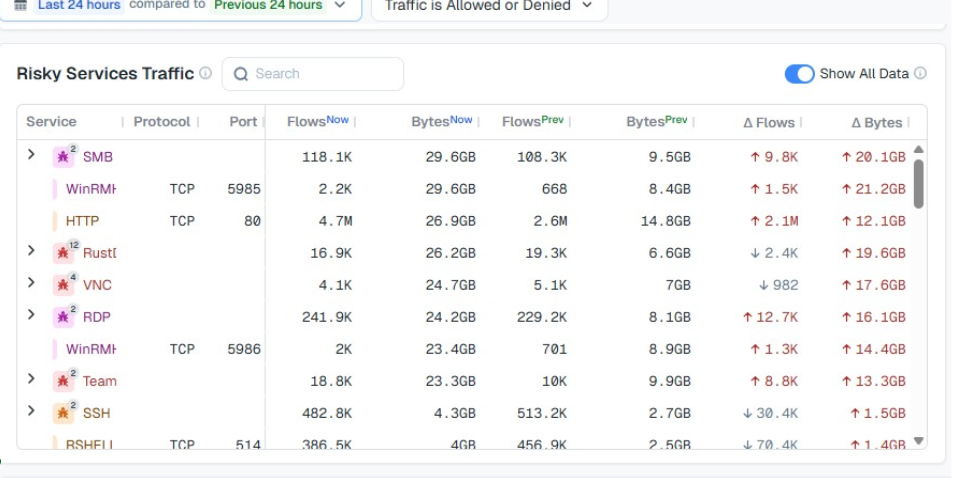Click the RDP service bug icon
This screenshot has width=962, height=479.
63,317
